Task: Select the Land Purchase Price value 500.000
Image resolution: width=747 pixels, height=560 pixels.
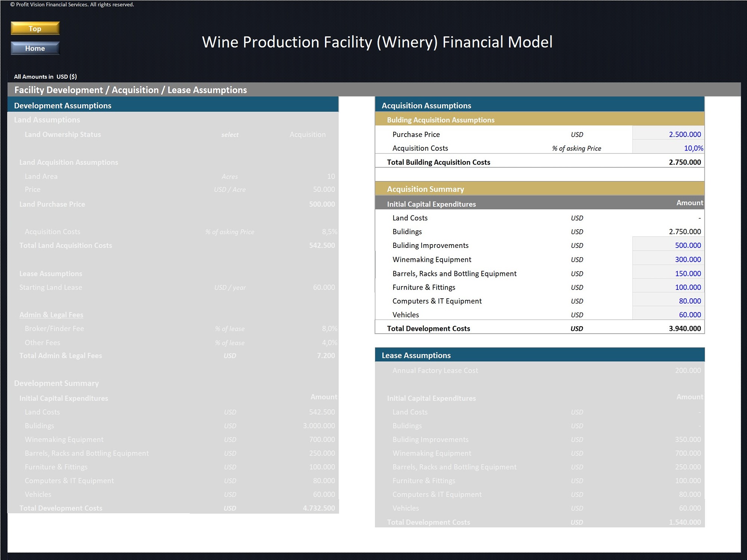Action: pyautogui.click(x=322, y=204)
